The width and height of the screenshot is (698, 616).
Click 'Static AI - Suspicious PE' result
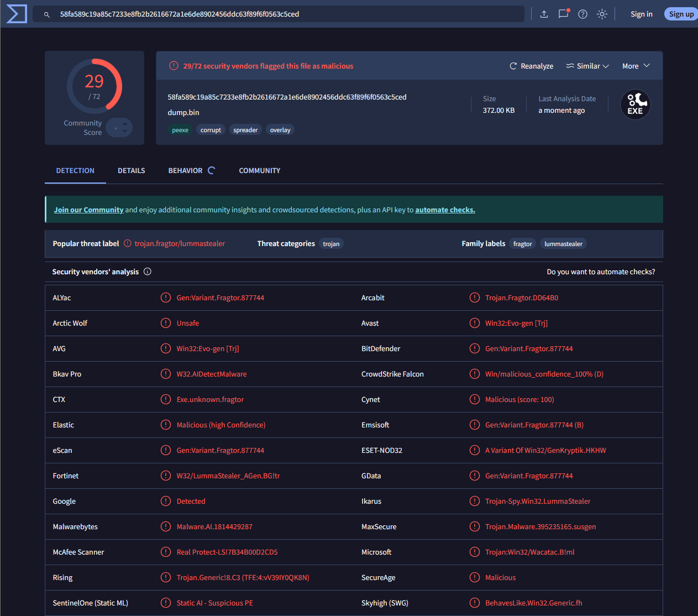[x=215, y=603]
